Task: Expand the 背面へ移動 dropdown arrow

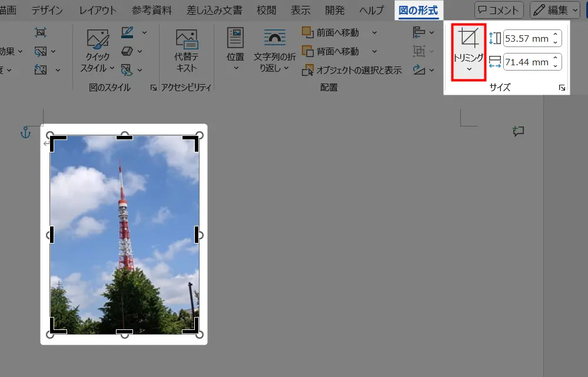Action: [375, 52]
